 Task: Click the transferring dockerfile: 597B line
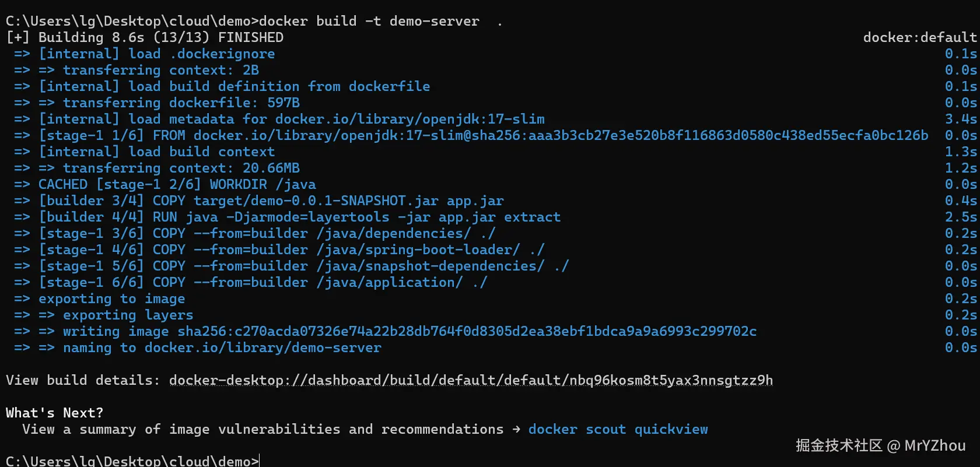click(x=181, y=103)
